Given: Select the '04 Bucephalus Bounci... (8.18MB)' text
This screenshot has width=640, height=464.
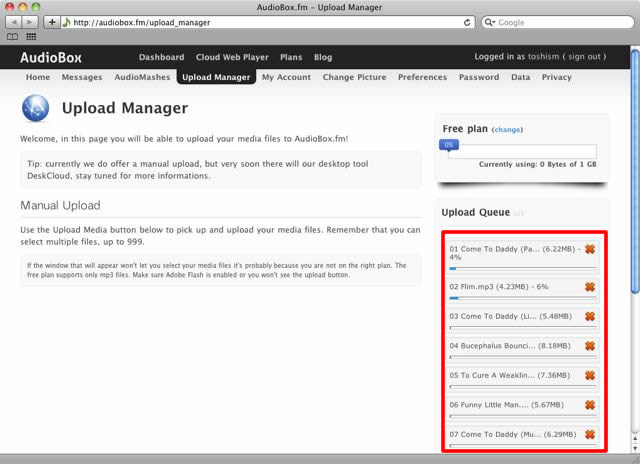Looking at the screenshot, I should [510, 346].
